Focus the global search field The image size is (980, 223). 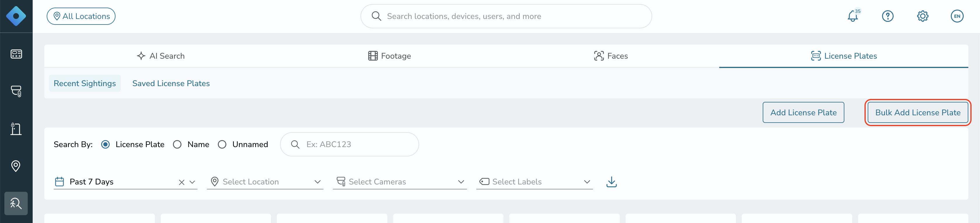506,16
